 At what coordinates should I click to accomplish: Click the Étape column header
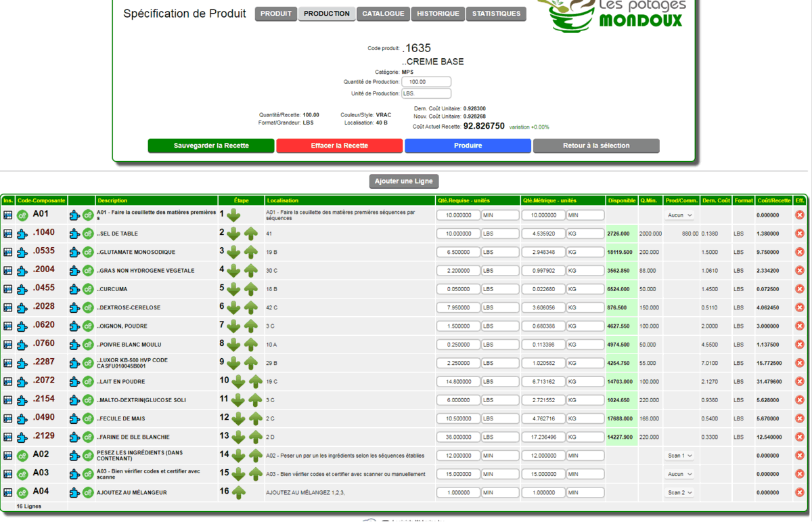coord(242,200)
